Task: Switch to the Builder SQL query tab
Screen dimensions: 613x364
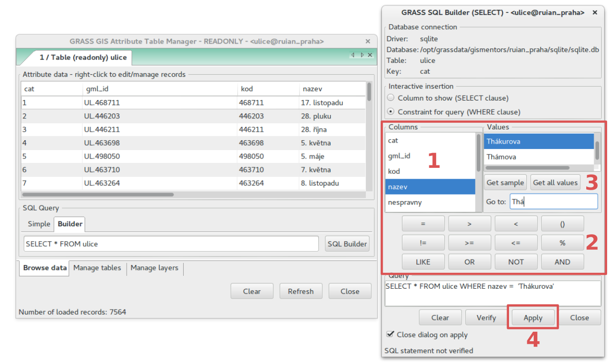Action: (x=70, y=224)
